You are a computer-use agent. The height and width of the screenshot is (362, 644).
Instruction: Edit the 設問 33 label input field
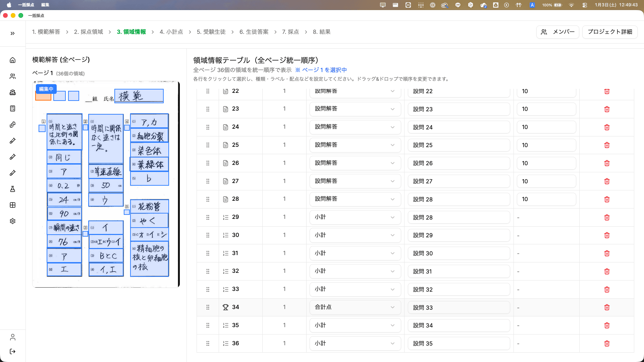point(459,307)
